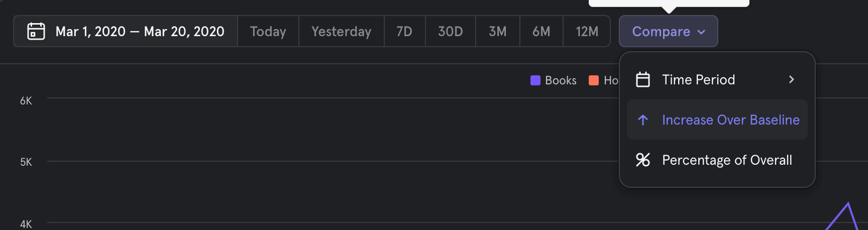Screen dimensions: 868x230
Task: Set range to 3M
Action: pos(498,31)
